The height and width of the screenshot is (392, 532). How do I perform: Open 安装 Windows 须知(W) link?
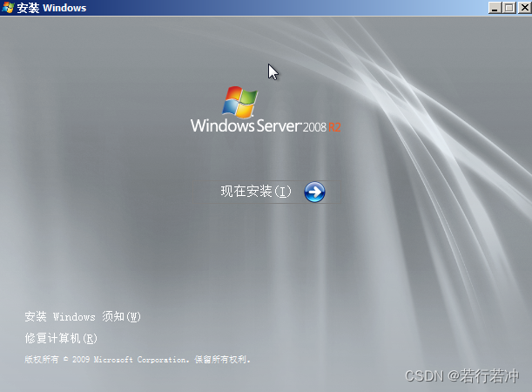pyautogui.click(x=83, y=317)
